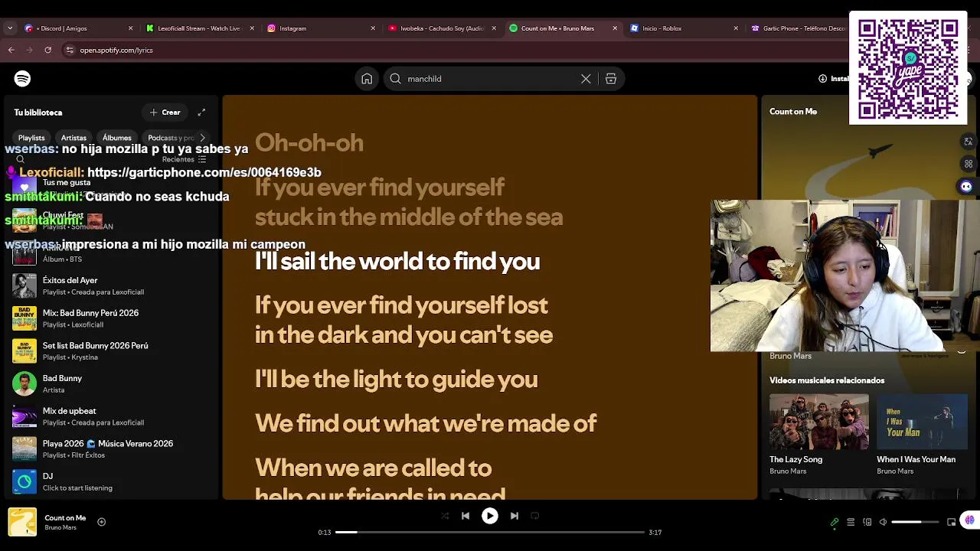
Task: Open The Lazy Song video thumbnail
Action: [819, 421]
